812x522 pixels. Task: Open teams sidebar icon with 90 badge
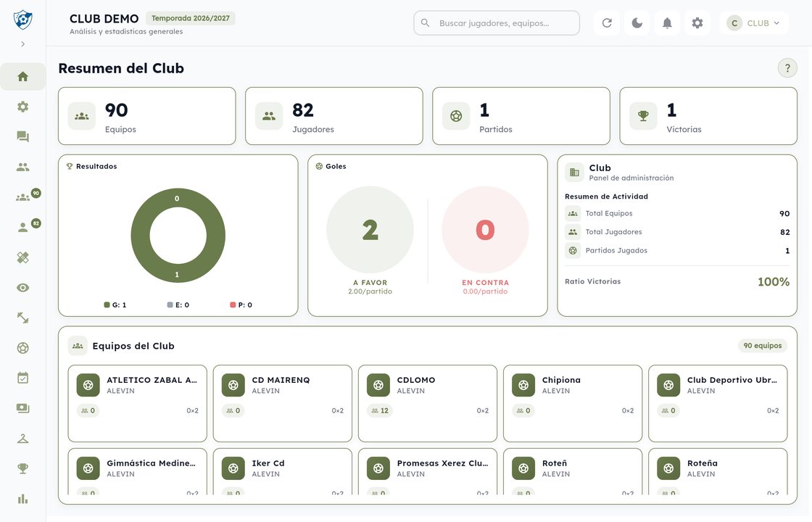(22, 197)
